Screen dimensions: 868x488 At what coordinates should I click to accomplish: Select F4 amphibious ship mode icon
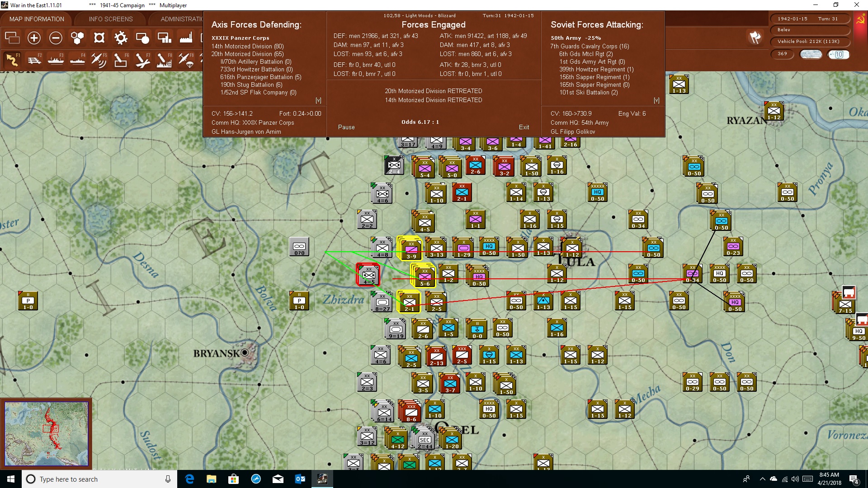[x=77, y=60]
